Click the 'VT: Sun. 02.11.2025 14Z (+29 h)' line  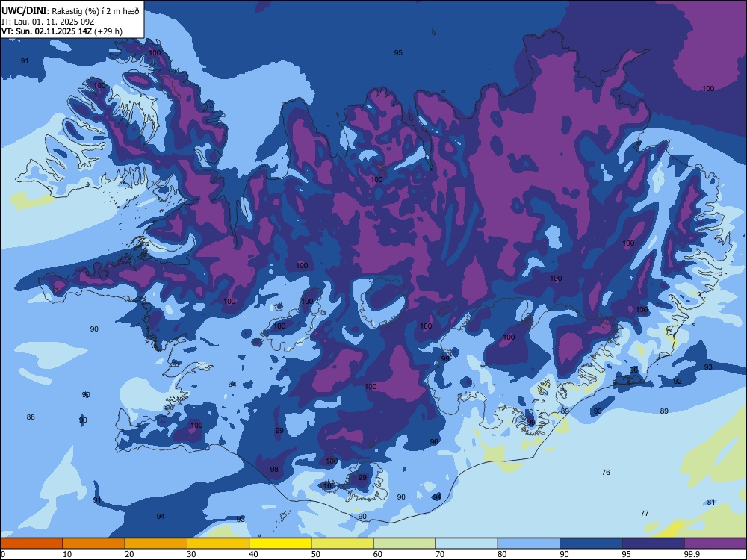pyautogui.click(x=62, y=31)
